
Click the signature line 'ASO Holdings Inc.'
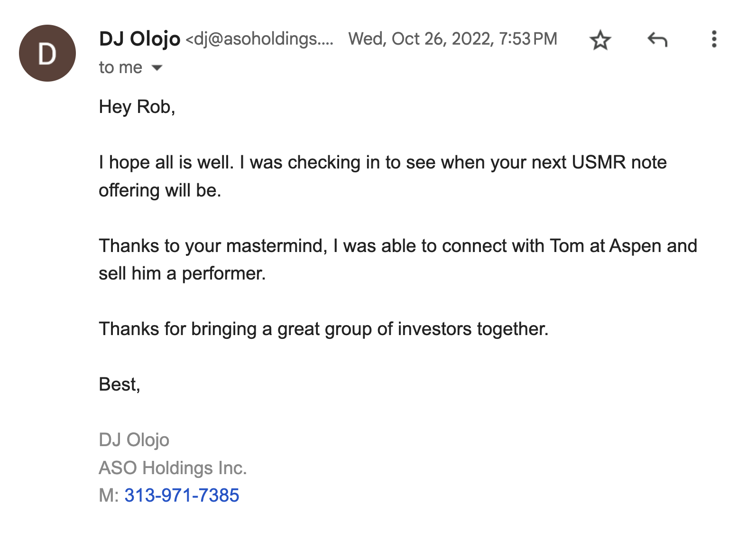point(173,468)
